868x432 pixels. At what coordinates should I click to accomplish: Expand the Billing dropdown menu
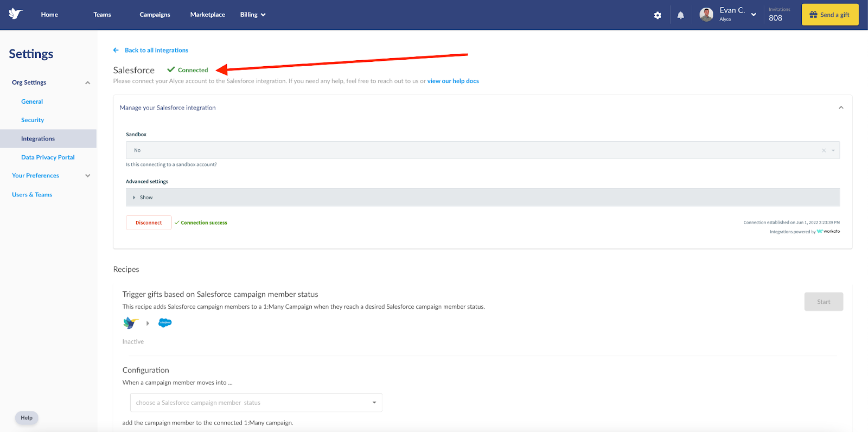click(253, 15)
